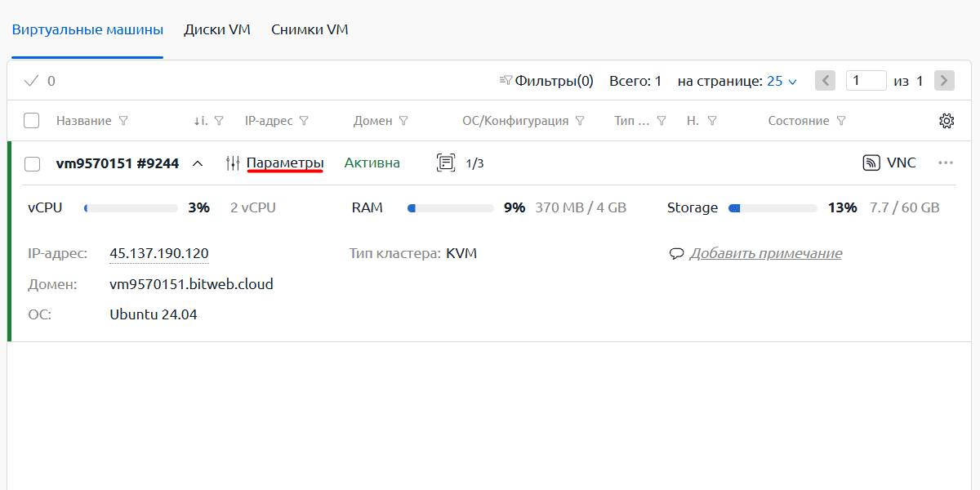Click the filter icon next to Название
The height and width of the screenshot is (490, 980).
(124, 121)
